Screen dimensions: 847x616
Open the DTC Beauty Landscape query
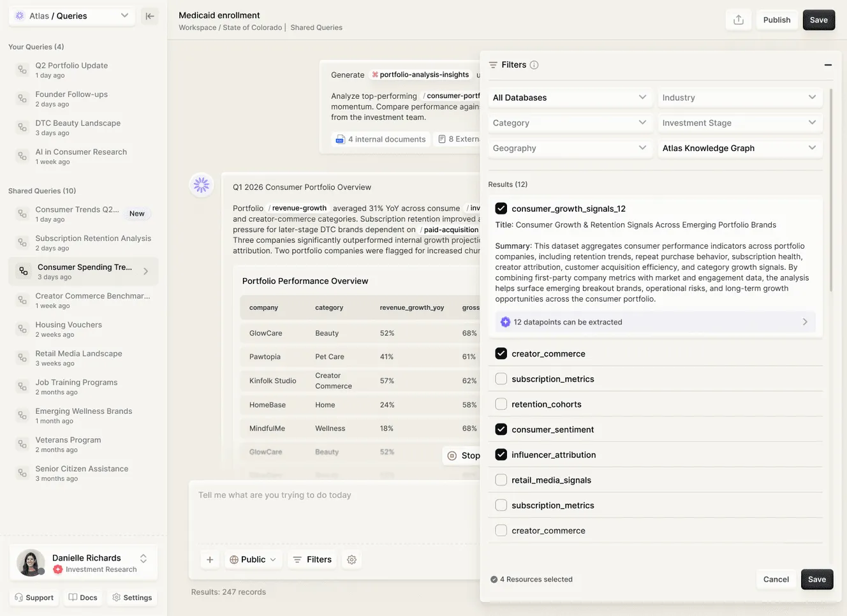click(x=84, y=128)
